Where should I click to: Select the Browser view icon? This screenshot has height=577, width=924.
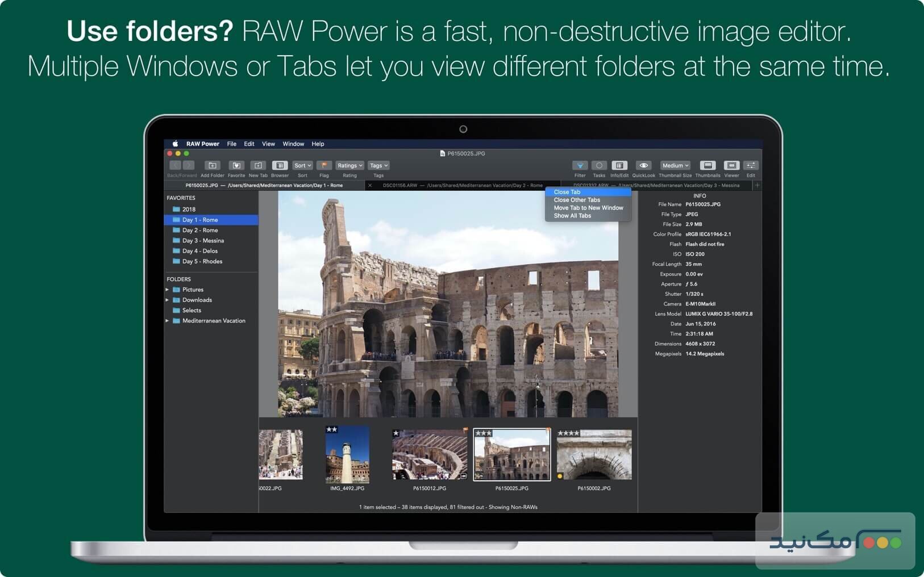(280, 166)
